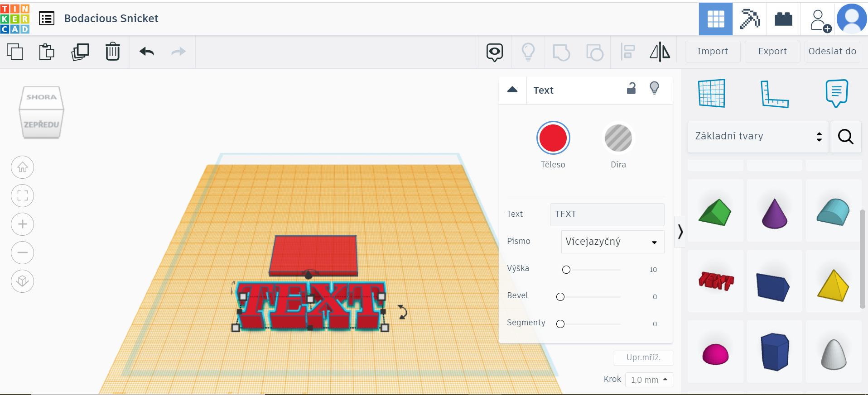Click the Notes tool icon
This screenshot has width=868, height=395.
point(836,94)
